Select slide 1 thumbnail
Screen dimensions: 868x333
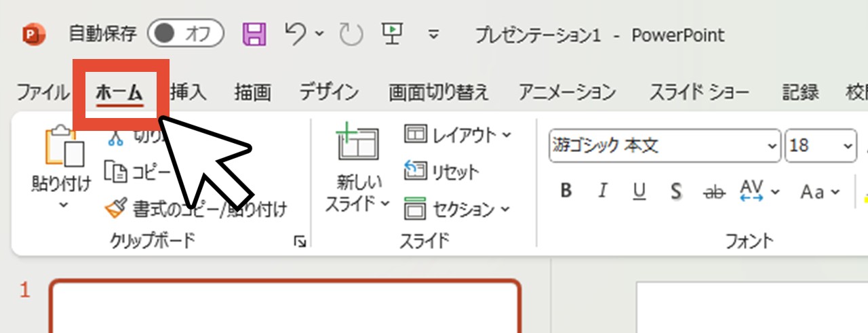coord(285,307)
